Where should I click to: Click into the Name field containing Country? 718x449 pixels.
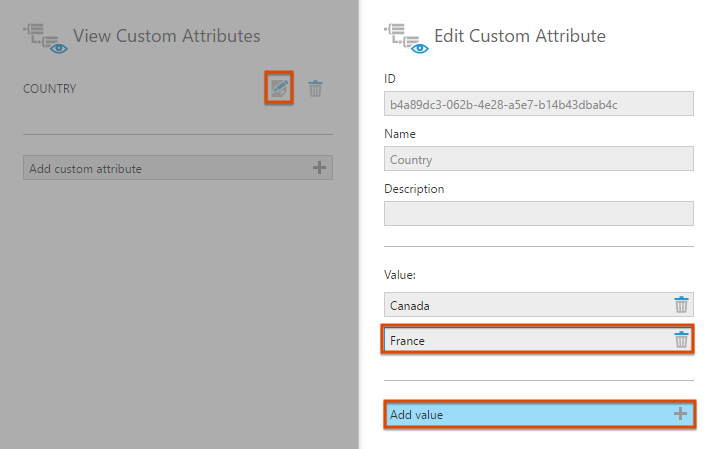[538, 159]
